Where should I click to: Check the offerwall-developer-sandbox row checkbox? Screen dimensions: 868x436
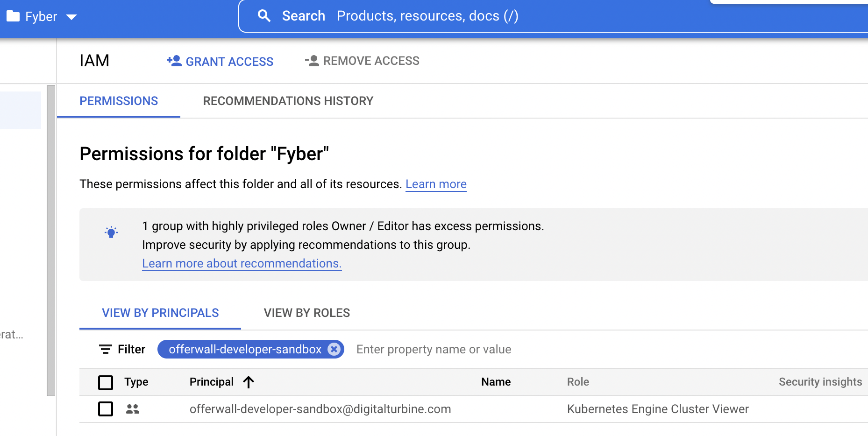(106, 409)
